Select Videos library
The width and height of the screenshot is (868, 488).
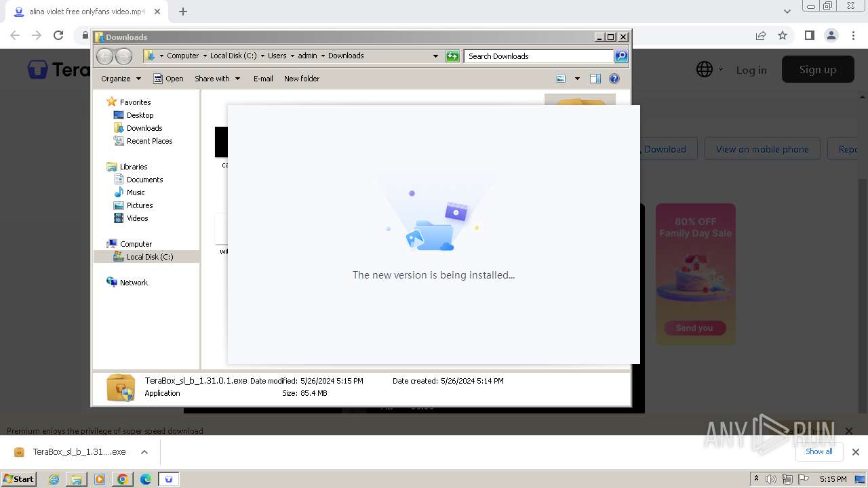click(137, 218)
